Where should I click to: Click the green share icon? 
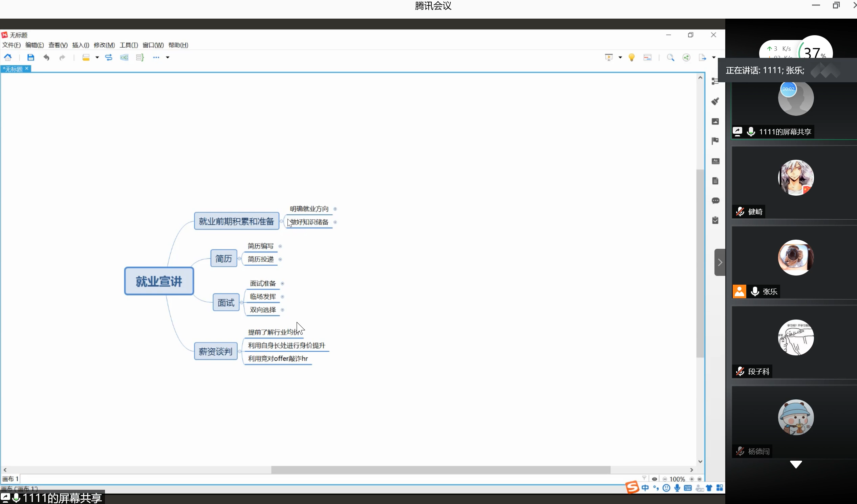(x=686, y=58)
